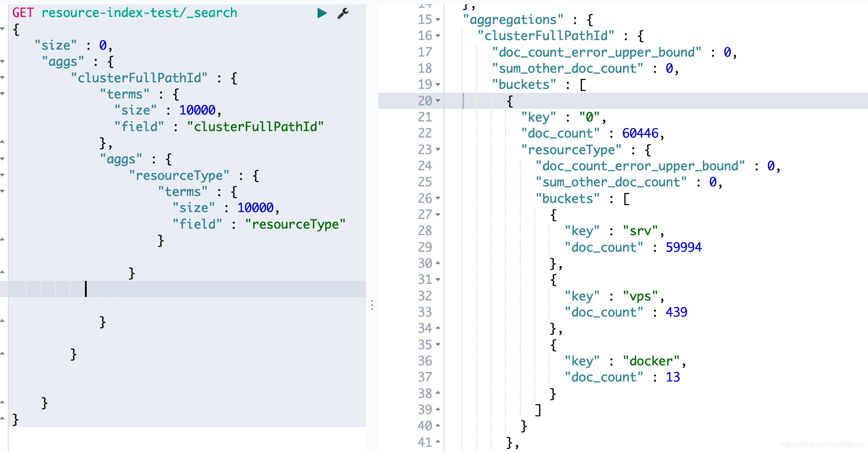Place the cursor on the "10000" size value

197,110
